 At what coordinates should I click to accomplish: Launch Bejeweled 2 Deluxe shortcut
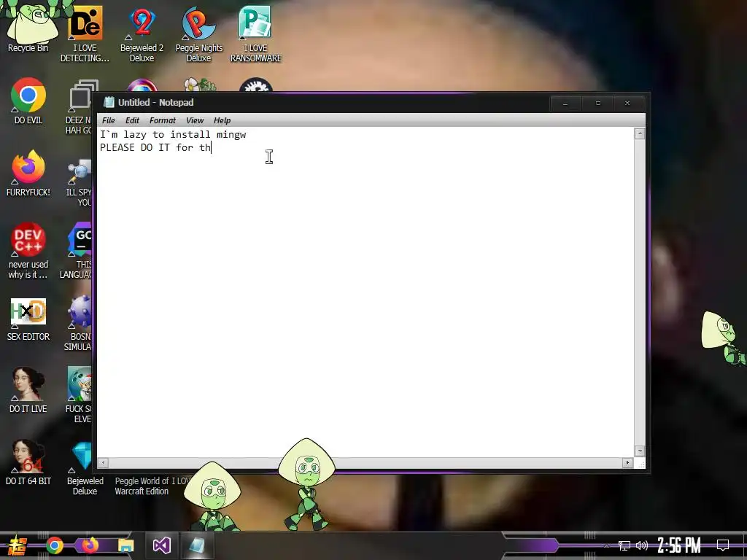142,34
